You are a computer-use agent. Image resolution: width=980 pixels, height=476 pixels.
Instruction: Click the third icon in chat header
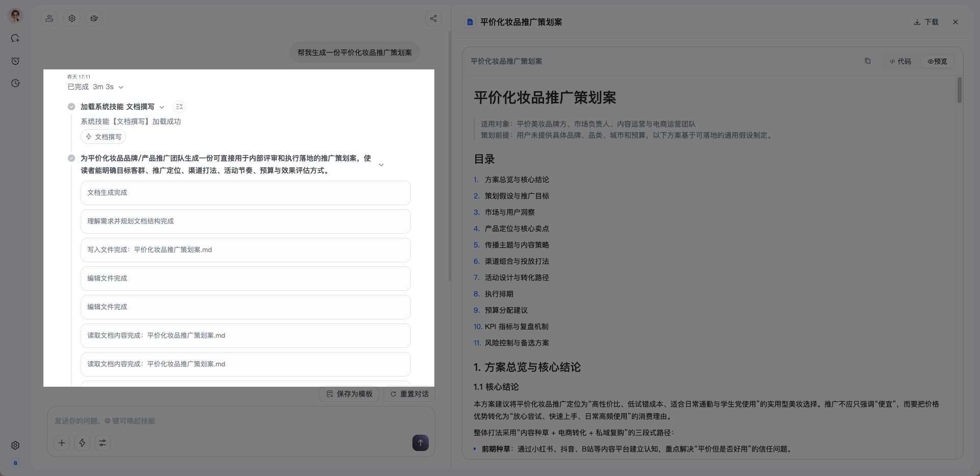tap(94, 18)
